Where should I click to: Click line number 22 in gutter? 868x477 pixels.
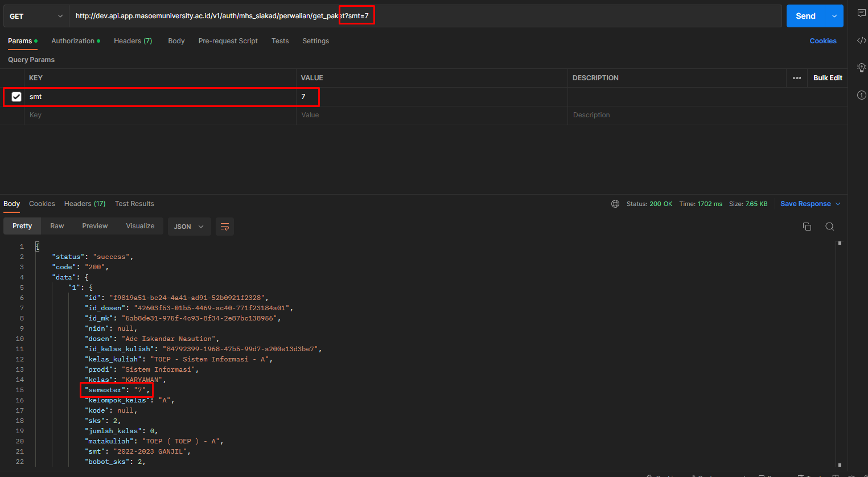pyautogui.click(x=20, y=462)
